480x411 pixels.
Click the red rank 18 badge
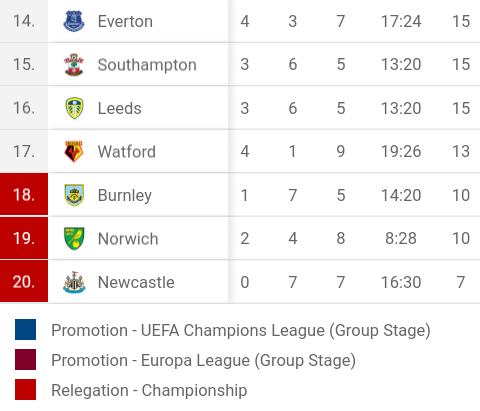(x=24, y=195)
